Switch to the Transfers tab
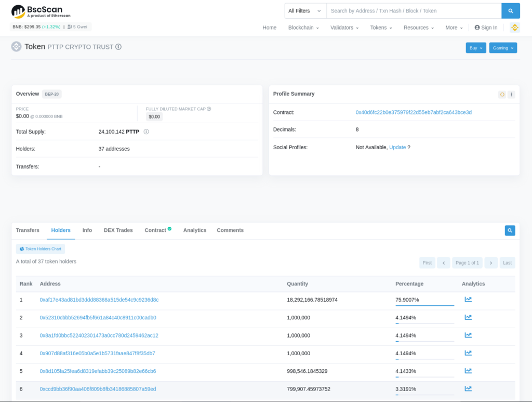Viewport: 532px width, 402px height. coord(28,230)
